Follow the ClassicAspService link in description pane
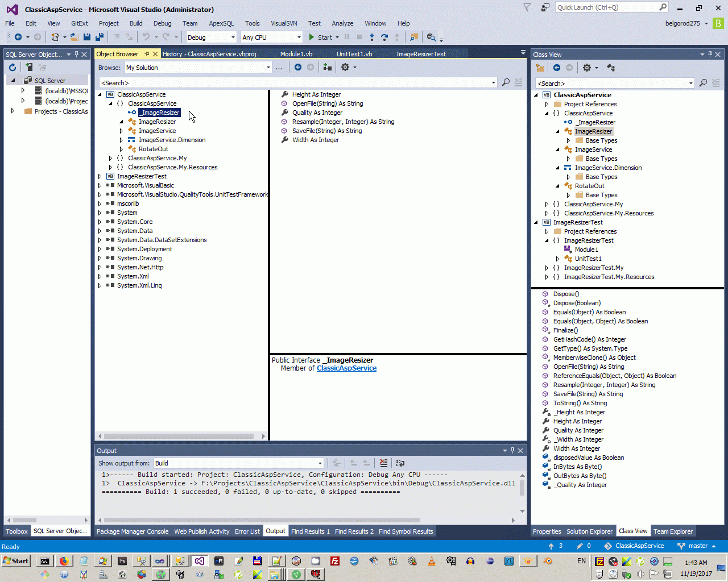Image resolution: width=728 pixels, height=582 pixels. 346,368
